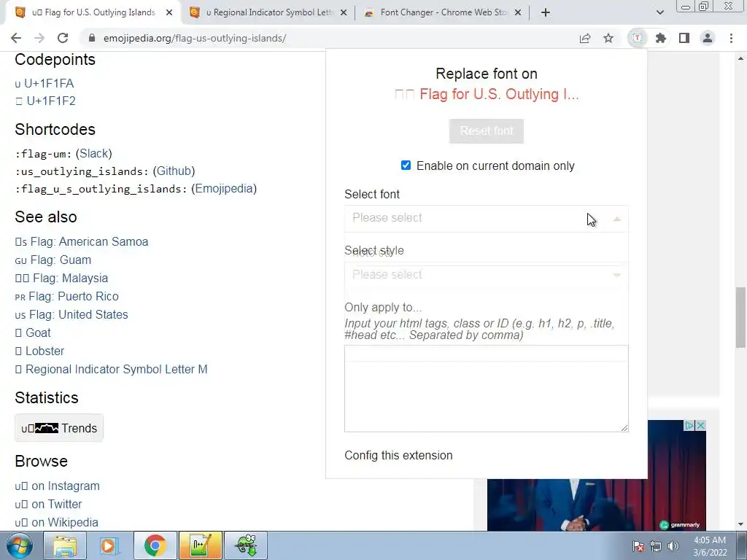Click the page vertical scrollbar thumb
Screen dimensions: 747x560
click(740, 318)
